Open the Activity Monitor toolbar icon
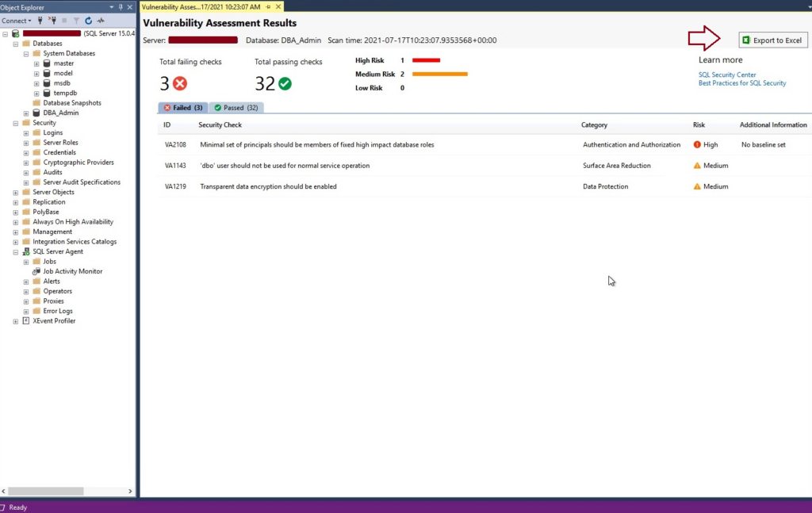 (x=101, y=21)
